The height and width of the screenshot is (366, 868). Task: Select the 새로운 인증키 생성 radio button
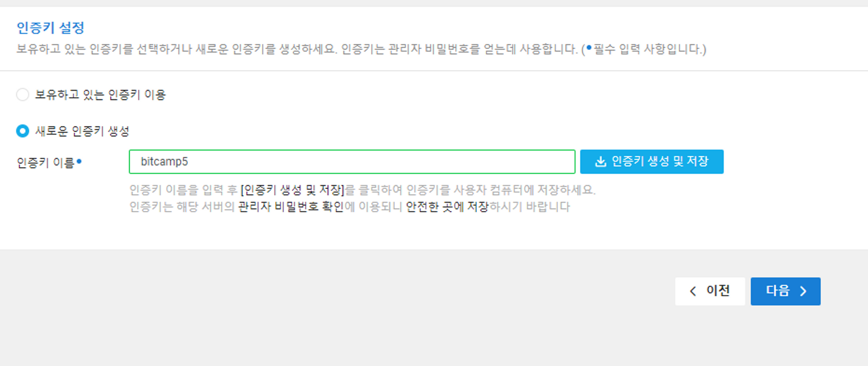coord(22,131)
